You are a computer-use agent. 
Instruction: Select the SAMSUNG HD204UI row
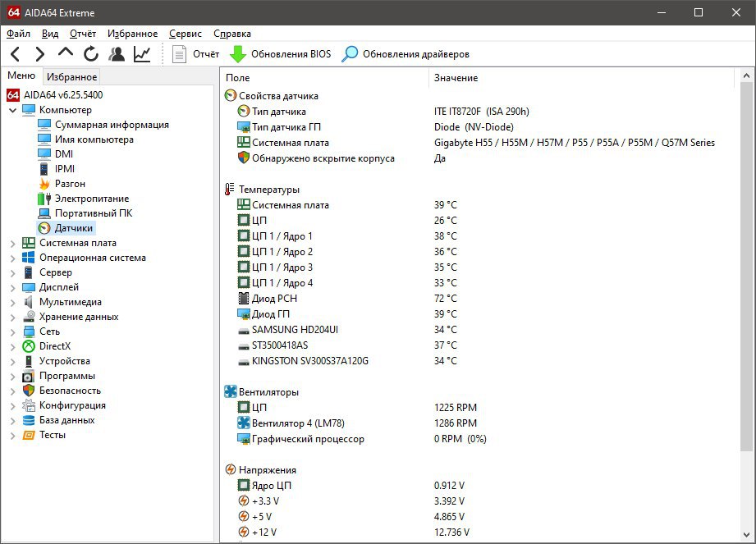tap(295, 330)
